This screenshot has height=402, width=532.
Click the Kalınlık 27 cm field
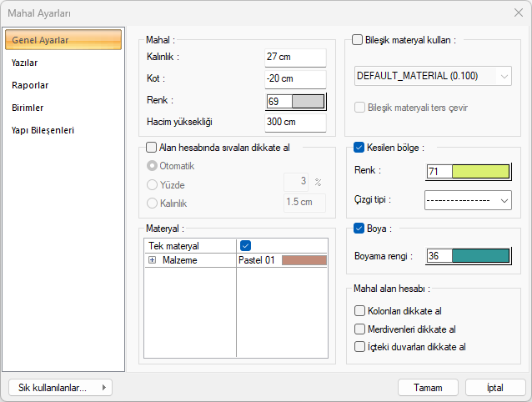point(294,57)
